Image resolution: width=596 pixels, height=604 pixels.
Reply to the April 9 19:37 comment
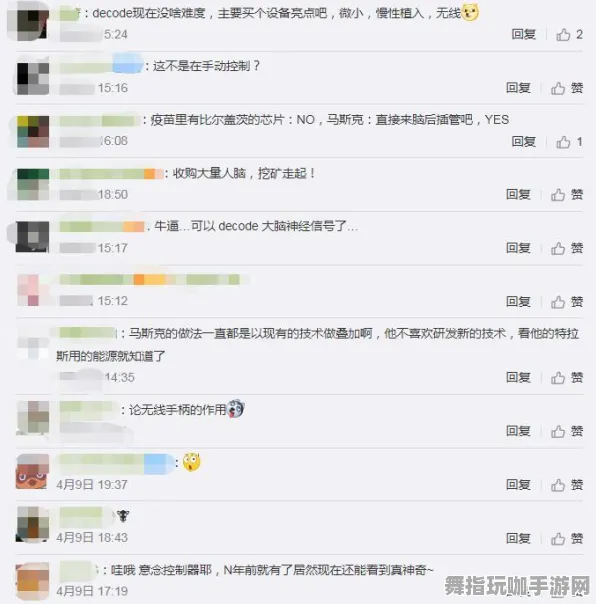click(x=518, y=485)
